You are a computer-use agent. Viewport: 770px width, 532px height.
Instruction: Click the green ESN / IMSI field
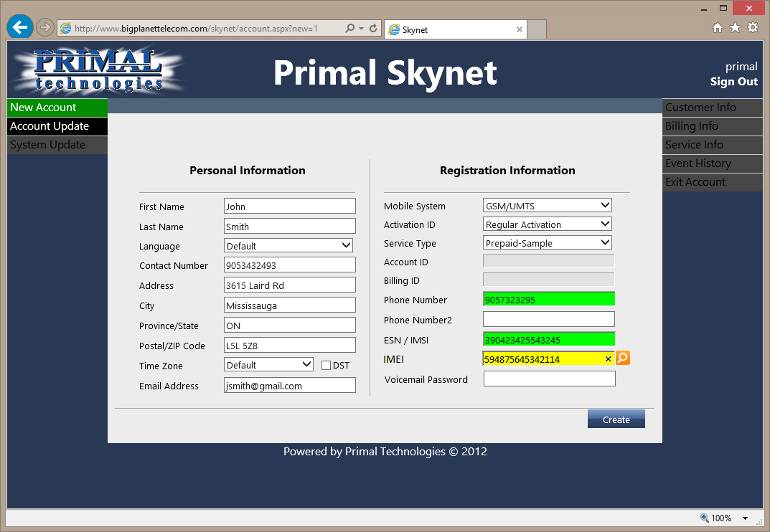pyautogui.click(x=549, y=340)
